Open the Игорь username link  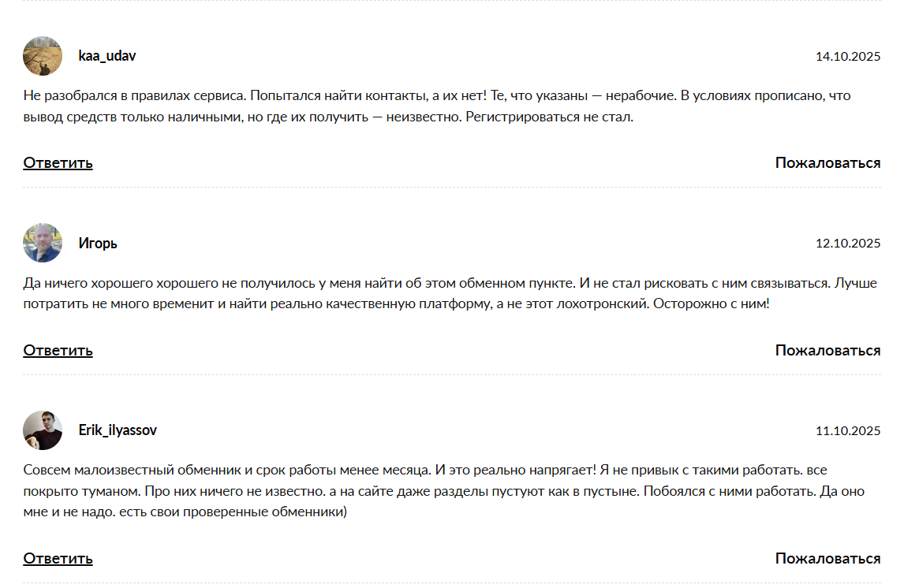(98, 243)
